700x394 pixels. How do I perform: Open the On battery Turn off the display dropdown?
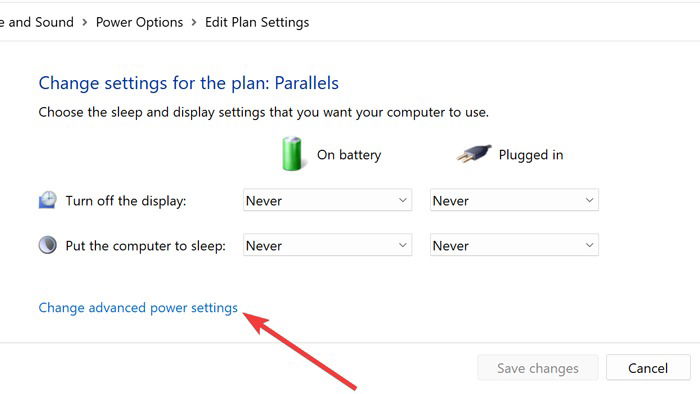tap(327, 200)
